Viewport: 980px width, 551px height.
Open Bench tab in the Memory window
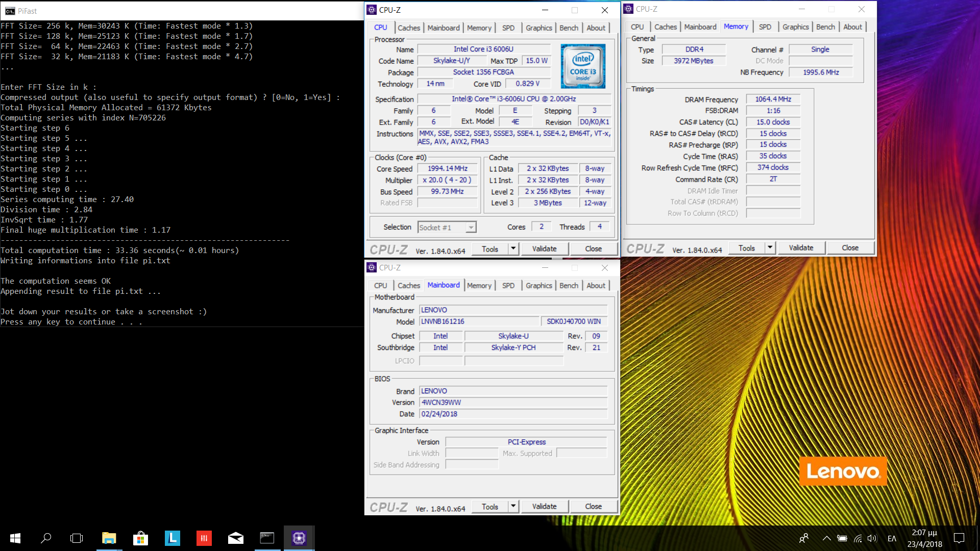pos(826,27)
